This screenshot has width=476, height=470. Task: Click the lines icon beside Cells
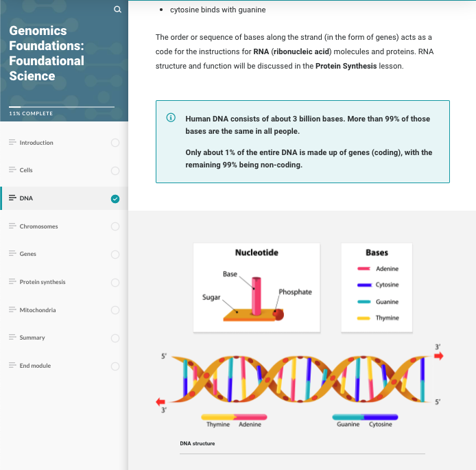pos(12,169)
